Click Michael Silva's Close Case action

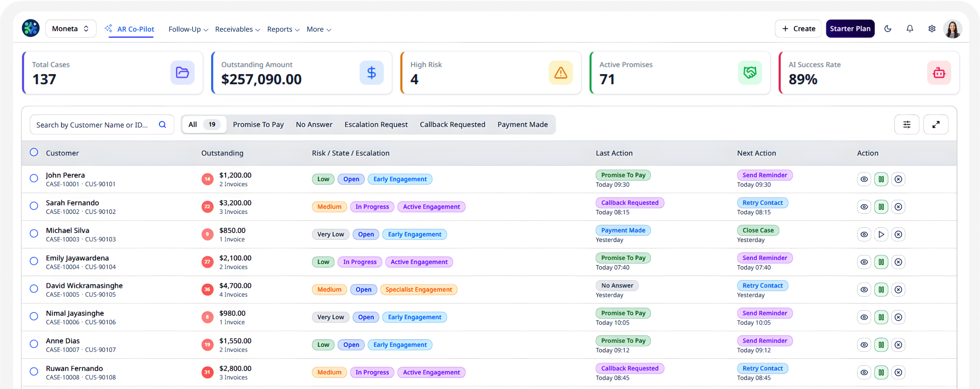[x=758, y=231]
